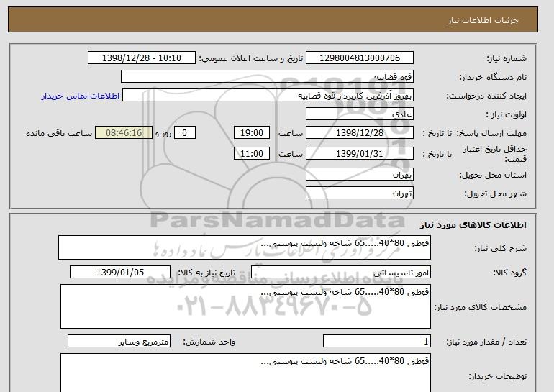Click the goods need date 1399/01/05

pos(120,273)
